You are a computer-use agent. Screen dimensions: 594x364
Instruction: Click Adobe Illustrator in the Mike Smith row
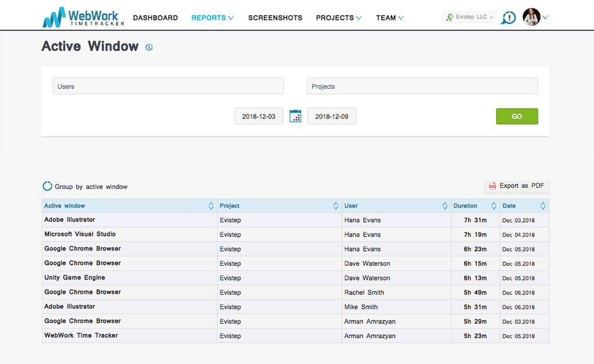70,307
